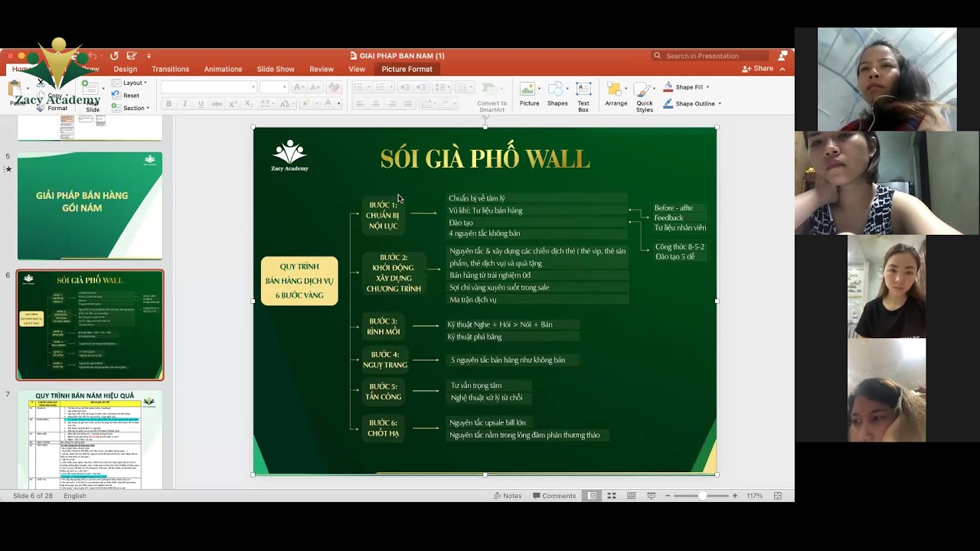Open the font color dropdown arrow

point(338,104)
